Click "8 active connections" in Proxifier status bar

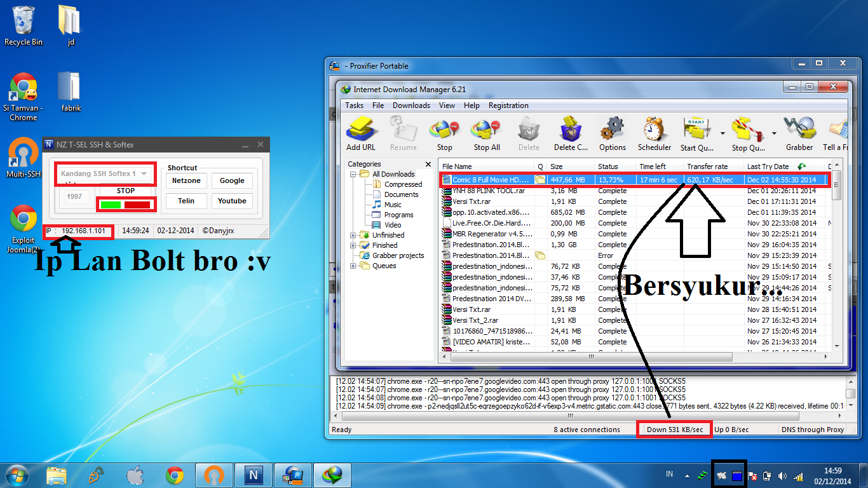click(x=587, y=430)
